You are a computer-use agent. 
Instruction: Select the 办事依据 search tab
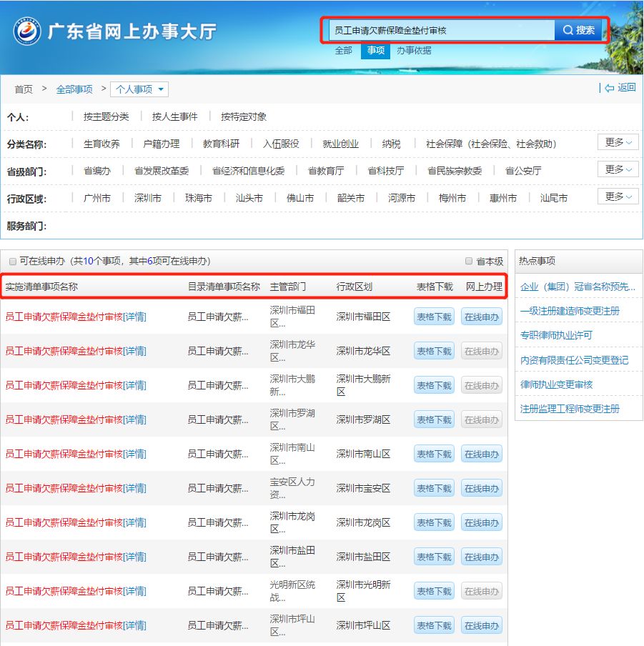point(414,51)
